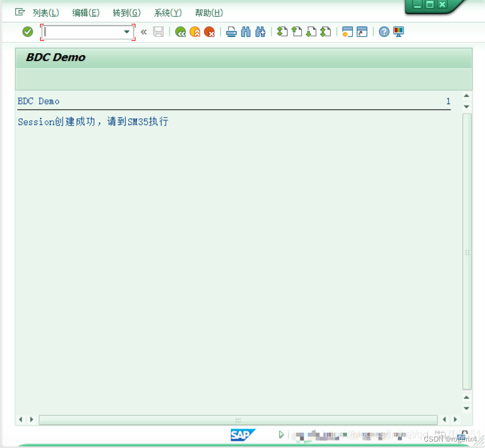The height and width of the screenshot is (448, 485).
Task: Collapse the command field with the double chevron
Action: 144,32
